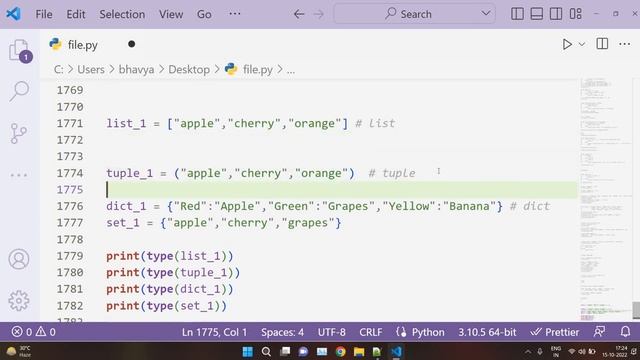Expand the breadcrumb symbols ellipsis

coord(291,70)
